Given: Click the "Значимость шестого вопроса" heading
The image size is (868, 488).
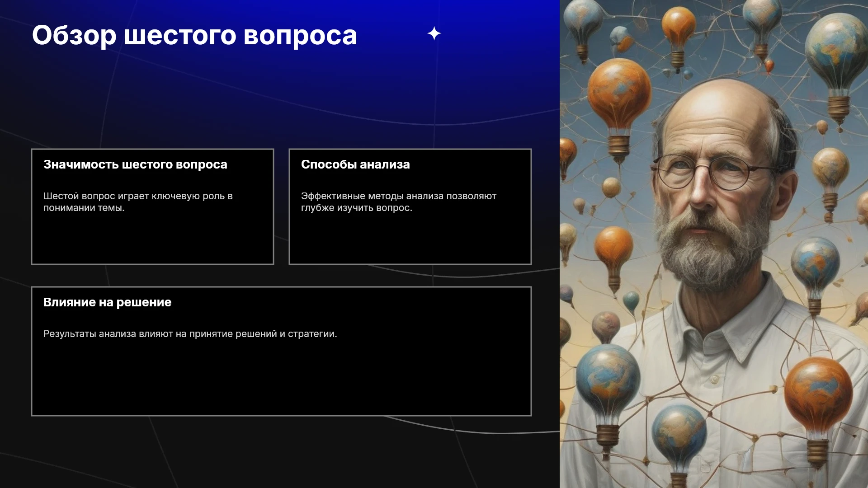Looking at the screenshot, I should pyautogui.click(x=135, y=164).
